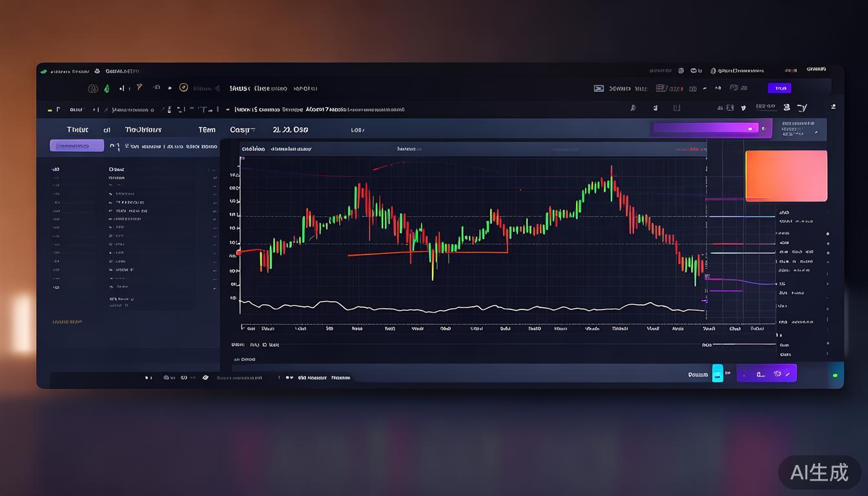Toggle the cyan switch in bottom bar
Viewport: 868px width, 496px height.
(x=718, y=373)
